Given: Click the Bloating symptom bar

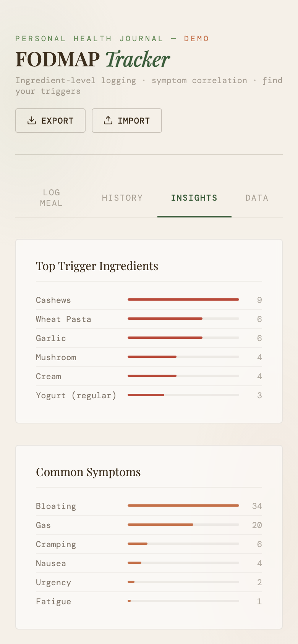Looking at the screenshot, I should (x=183, y=506).
